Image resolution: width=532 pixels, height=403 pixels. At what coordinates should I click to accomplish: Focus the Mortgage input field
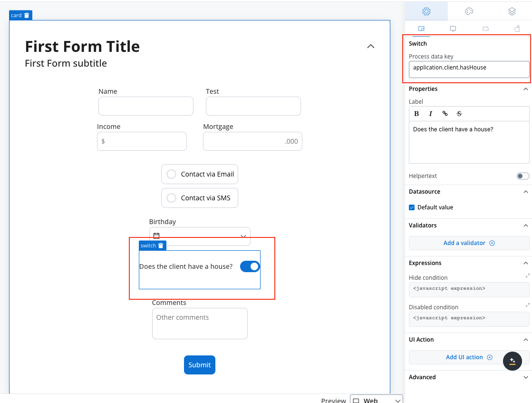pyautogui.click(x=252, y=141)
